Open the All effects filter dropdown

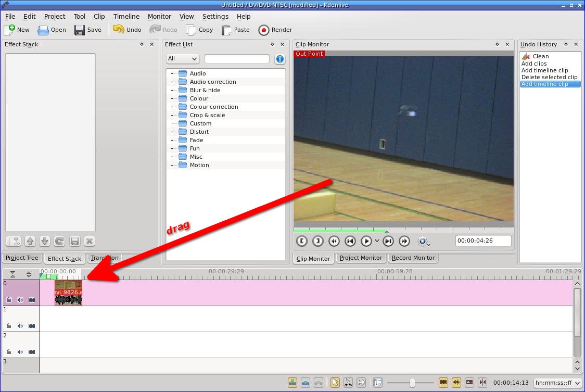pyautogui.click(x=183, y=59)
